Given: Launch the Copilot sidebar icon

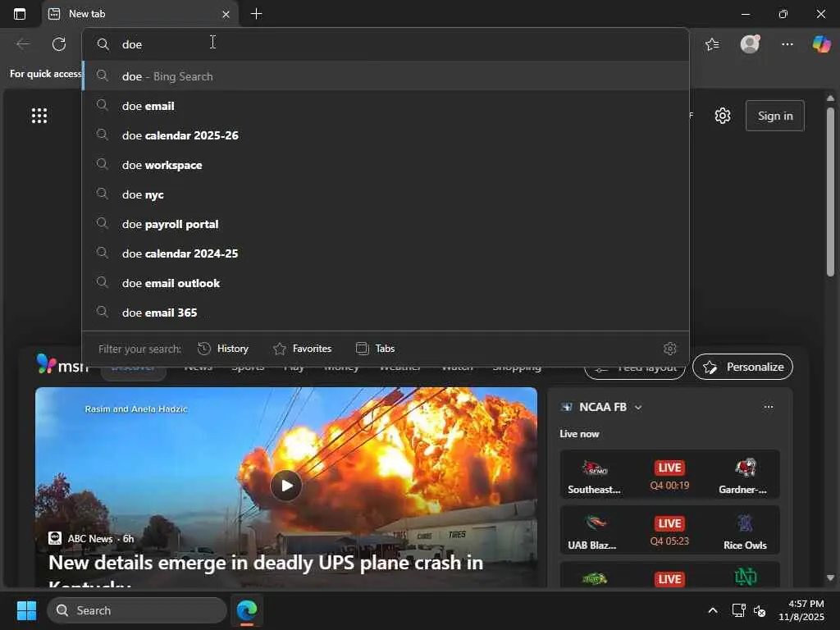Looking at the screenshot, I should [821, 44].
